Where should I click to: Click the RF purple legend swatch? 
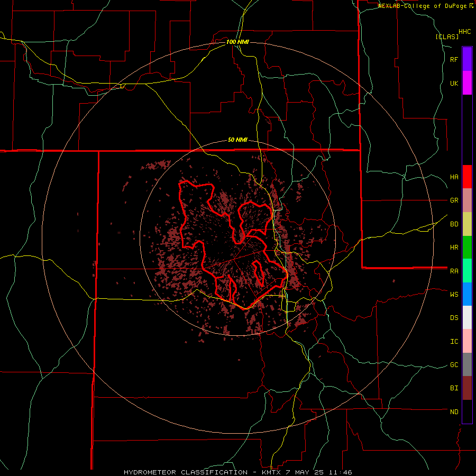click(x=467, y=59)
